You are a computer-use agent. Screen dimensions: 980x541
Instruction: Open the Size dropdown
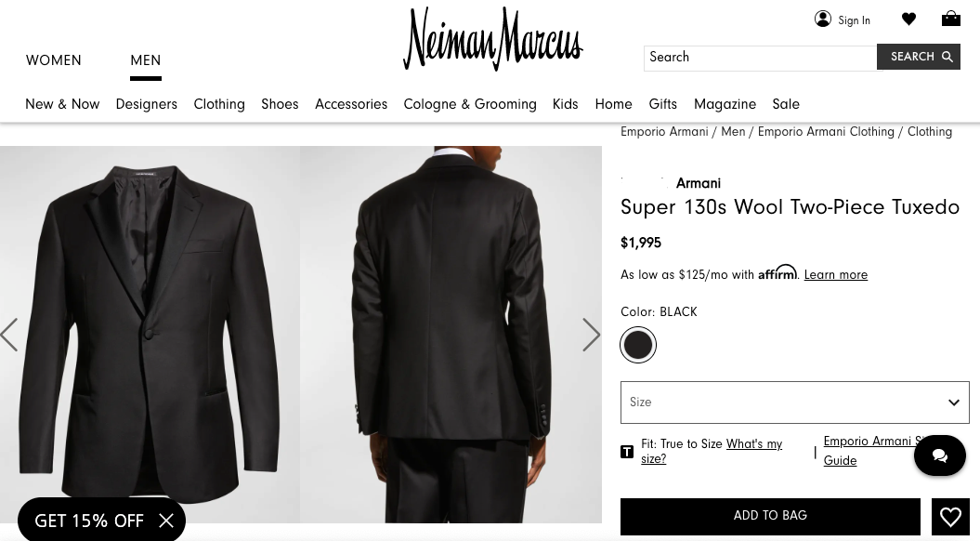click(x=794, y=402)
